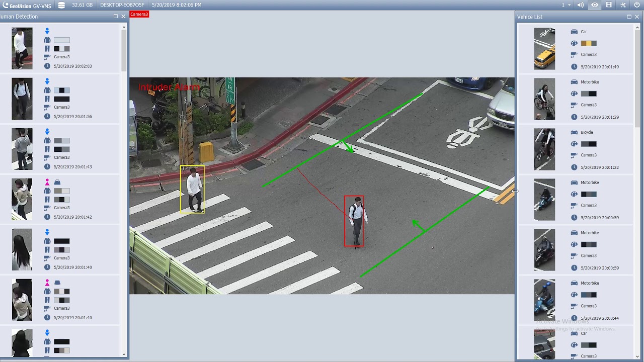Screen dimensions: 644x362
Task: Click the bag icon in 20:01:42 entry
Action: [57, 182]
